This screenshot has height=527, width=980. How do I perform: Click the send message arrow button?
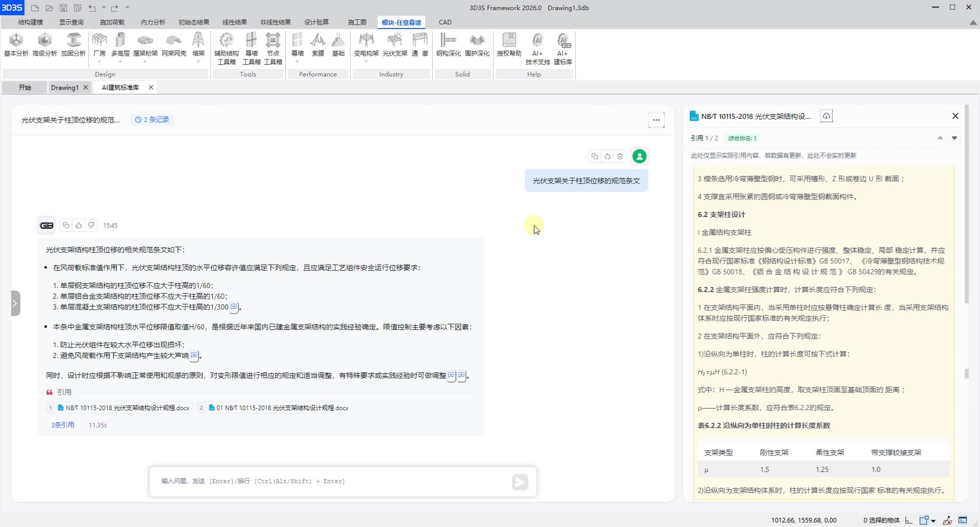pos(520,482)
